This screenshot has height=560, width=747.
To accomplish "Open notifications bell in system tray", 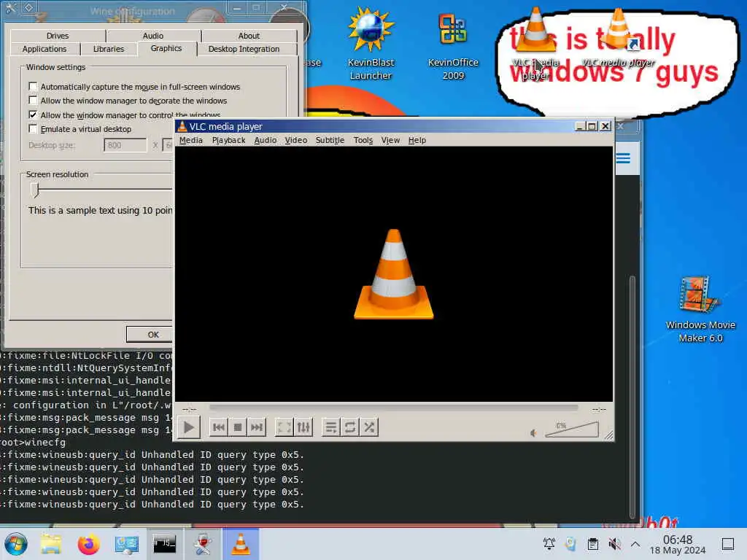I will (x=549, y=544).
